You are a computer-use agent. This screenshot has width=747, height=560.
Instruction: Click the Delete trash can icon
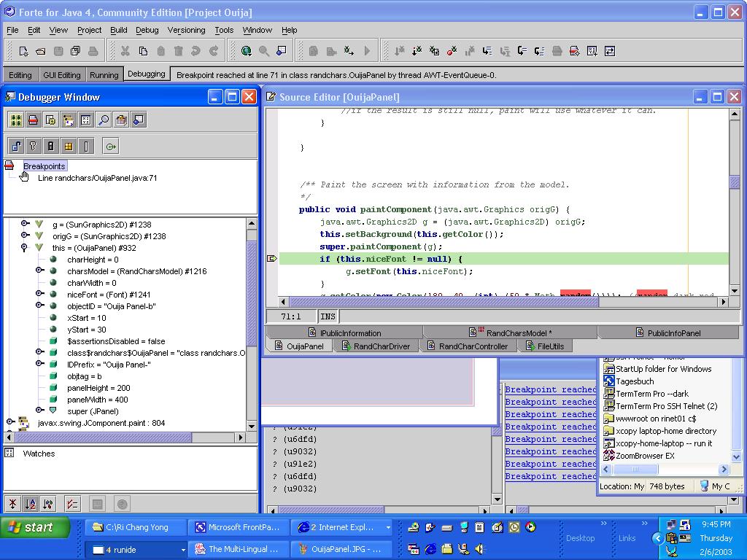178,51
